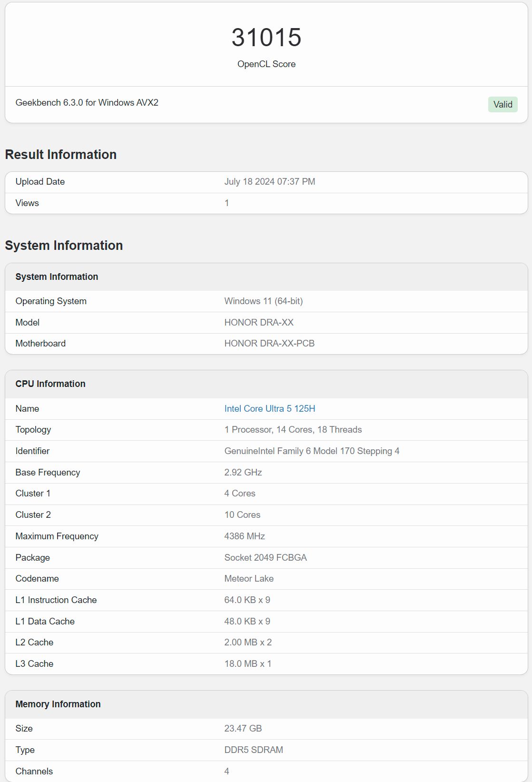
Task: Click the memory Type label
Action: coord(25,750)
